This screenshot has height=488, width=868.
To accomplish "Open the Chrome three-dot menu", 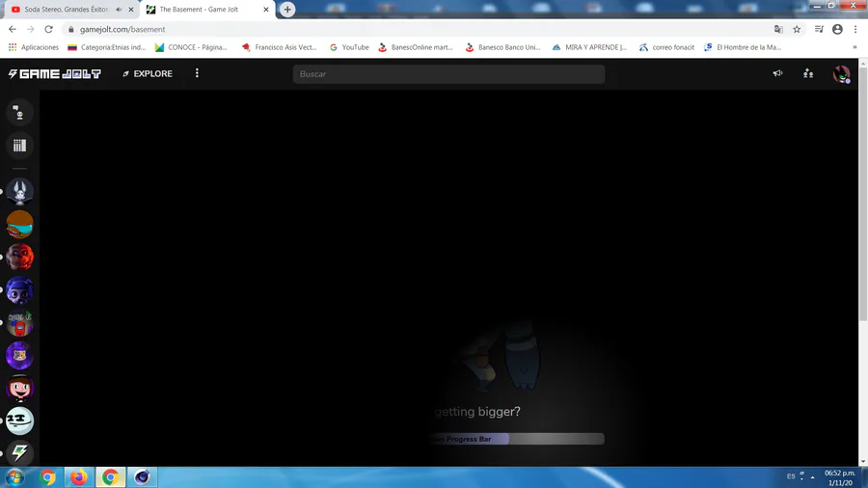I will [x=855, y=29].
